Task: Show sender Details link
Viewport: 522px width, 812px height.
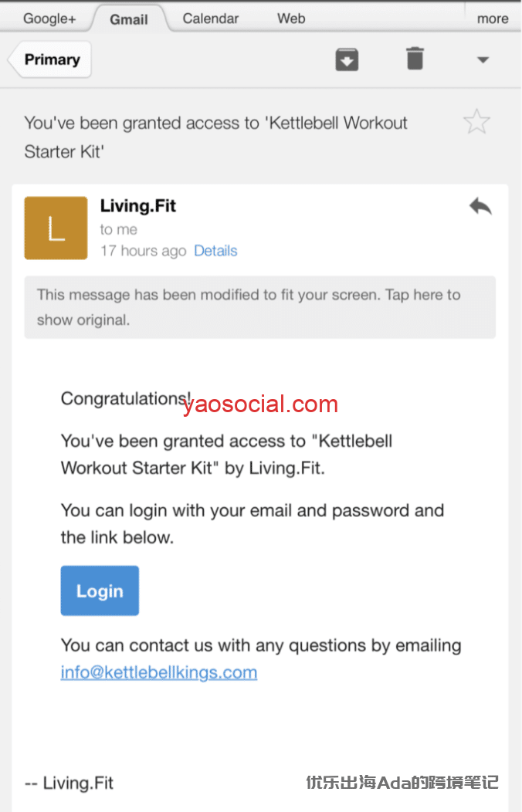Action: pos(215,251)
